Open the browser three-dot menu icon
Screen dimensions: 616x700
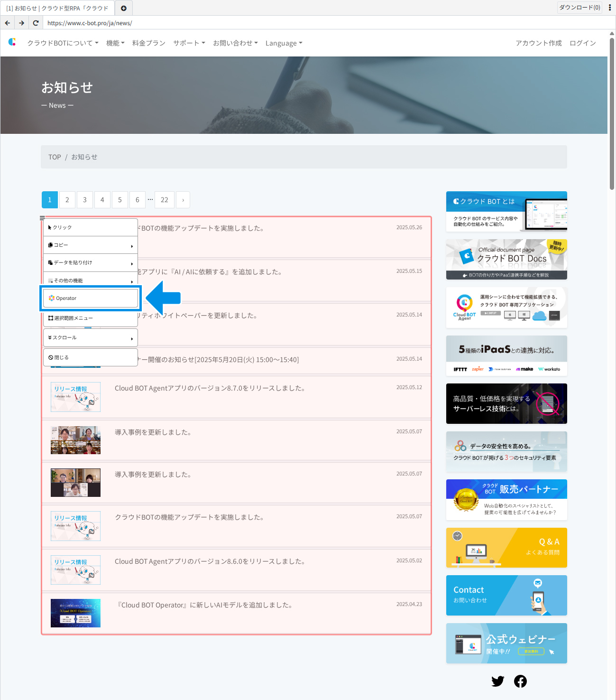point(610,8)
